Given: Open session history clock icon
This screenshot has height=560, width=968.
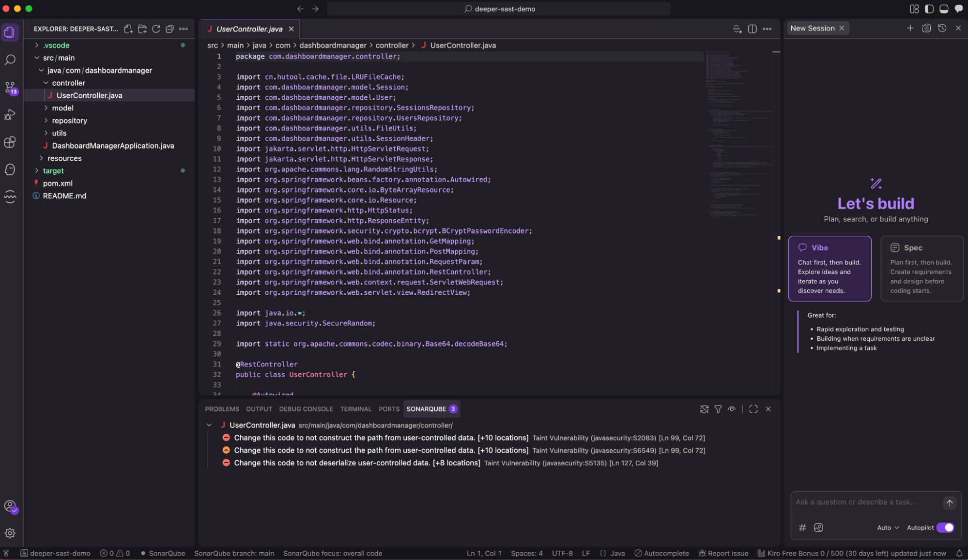Looking at the screenshot, I should tap(942, 28).
